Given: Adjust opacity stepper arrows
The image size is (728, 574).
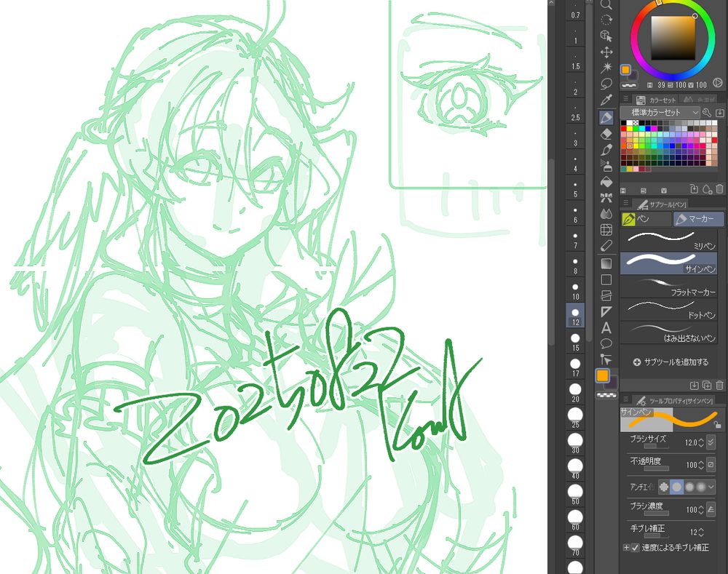Looking at the screenshot, I should 701,465.
